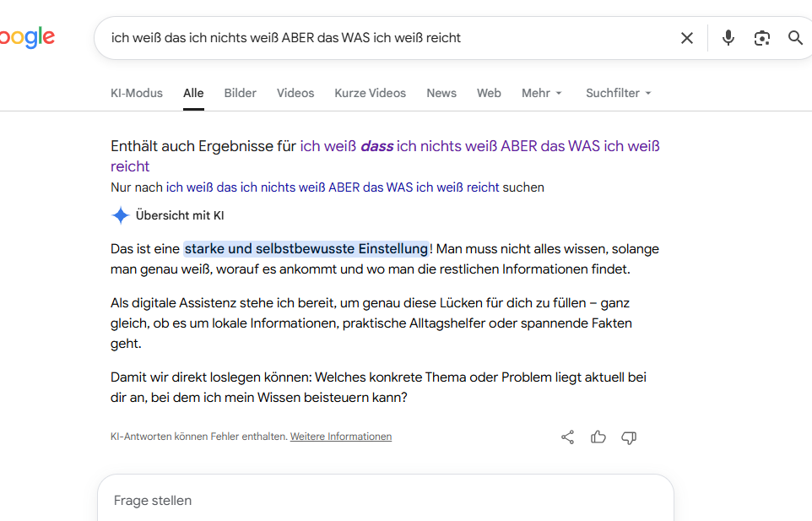
Task: Search only for the original query link
Action: tap(333, 187)
